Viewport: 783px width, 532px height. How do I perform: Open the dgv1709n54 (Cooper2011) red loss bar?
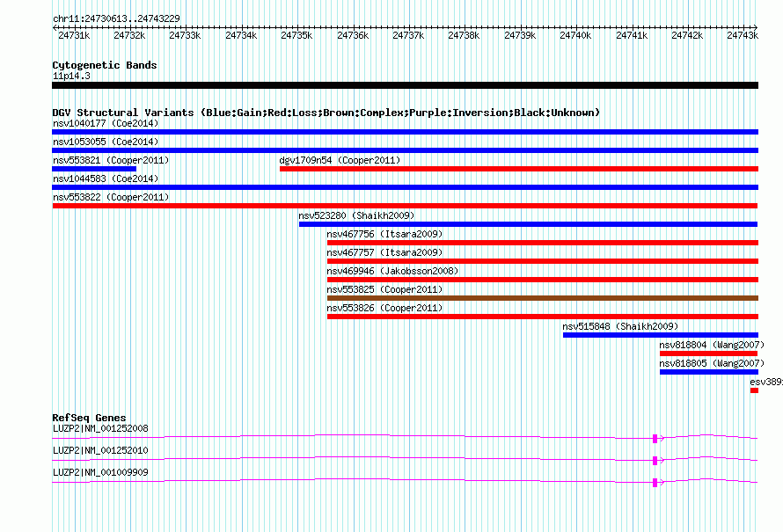519,169
